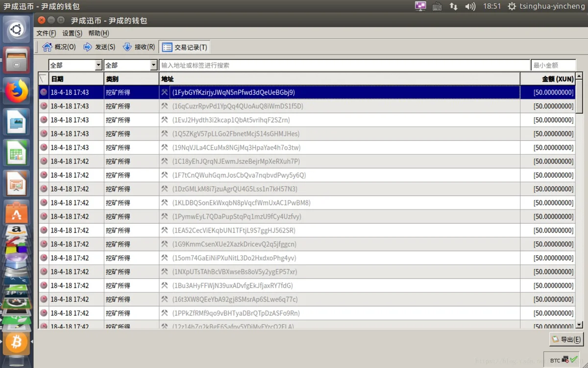Click the transaction list scrollbar up arrow
The width and height of the screenshot is (588, 368).
click(580, 76)
